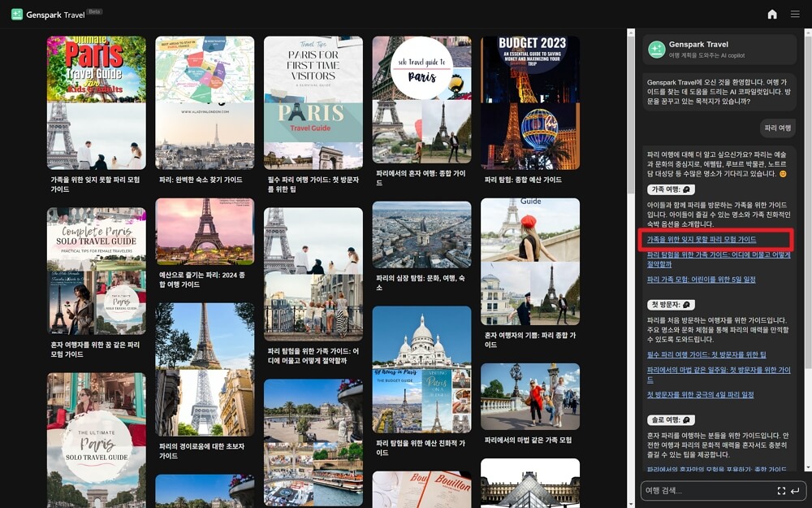The height and width of the screenshot is (508, 812).
Task: Click the Genspark Travel copilot avatar icon
Action: 656,49
